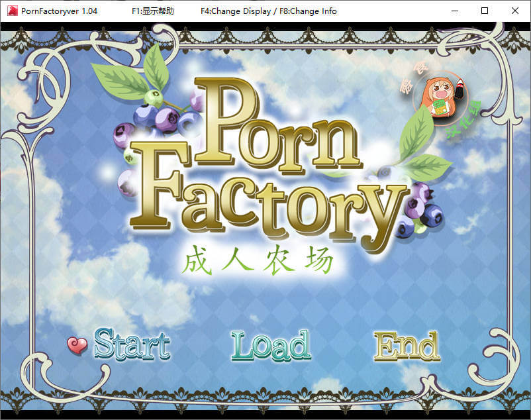This screenshot has height=420, width=531.
Task: Click the heart cursor beside Start
Action: [x=77, y=345]
